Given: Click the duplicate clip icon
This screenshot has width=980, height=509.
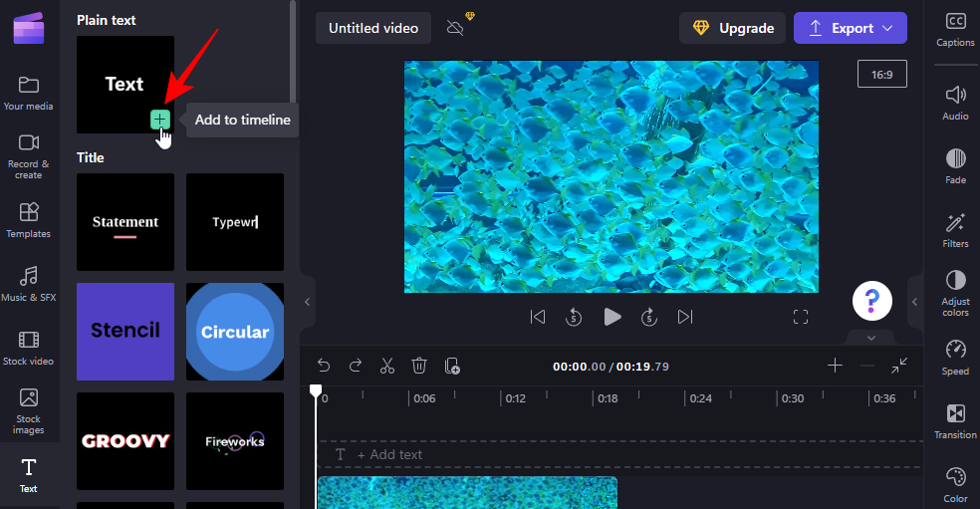Looking at the screenshot, I should pos(452,366).
